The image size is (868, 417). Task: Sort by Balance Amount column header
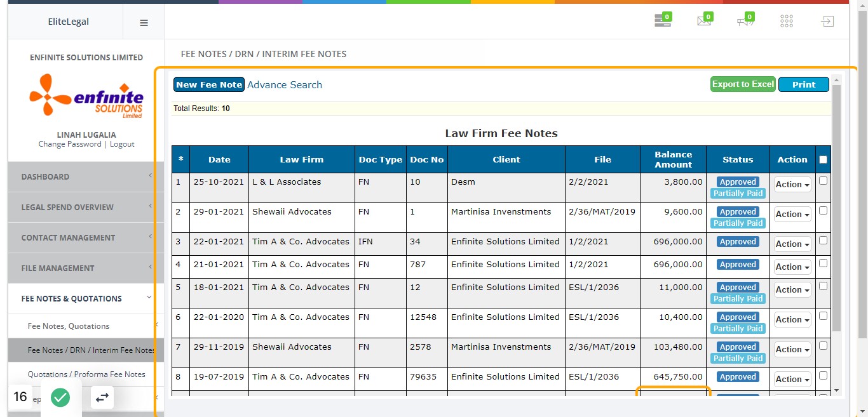click(674, 159)
